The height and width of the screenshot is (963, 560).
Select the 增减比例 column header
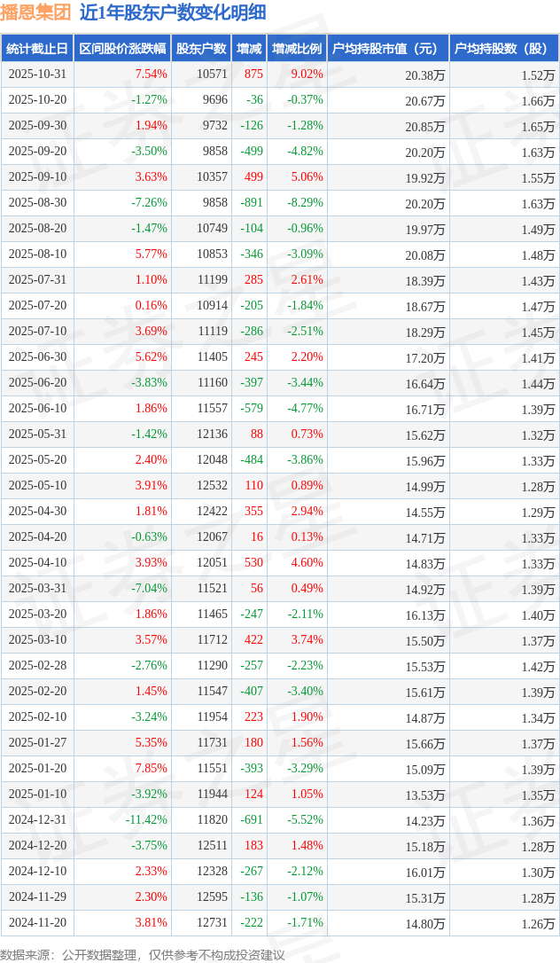[x=297, y=49]
